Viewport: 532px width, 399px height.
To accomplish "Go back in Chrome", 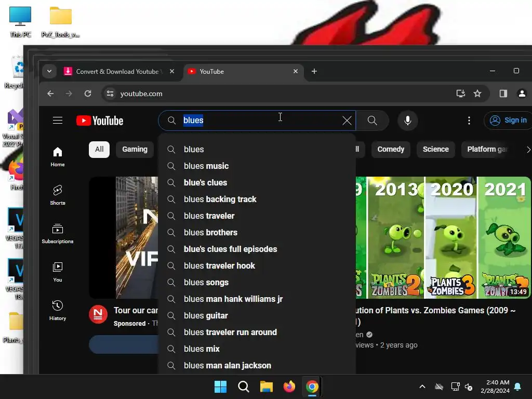I will (50, 94).
